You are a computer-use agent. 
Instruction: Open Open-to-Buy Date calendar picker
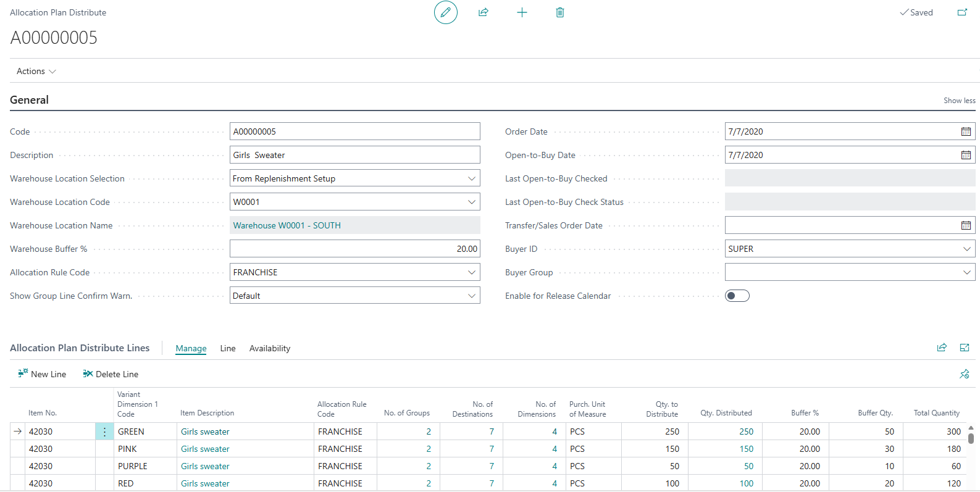click(x=966, y=155)
